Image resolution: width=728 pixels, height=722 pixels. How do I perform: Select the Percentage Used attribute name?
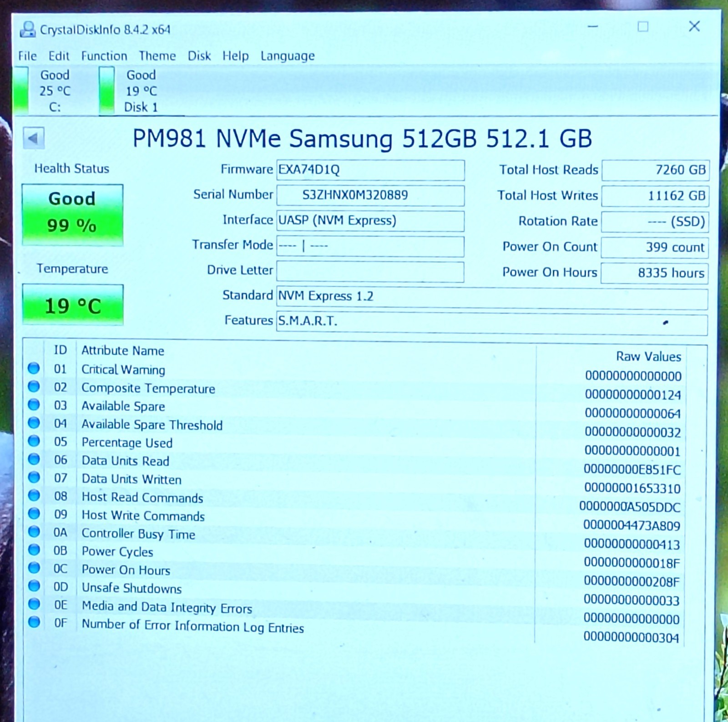(x=127, y=442)
